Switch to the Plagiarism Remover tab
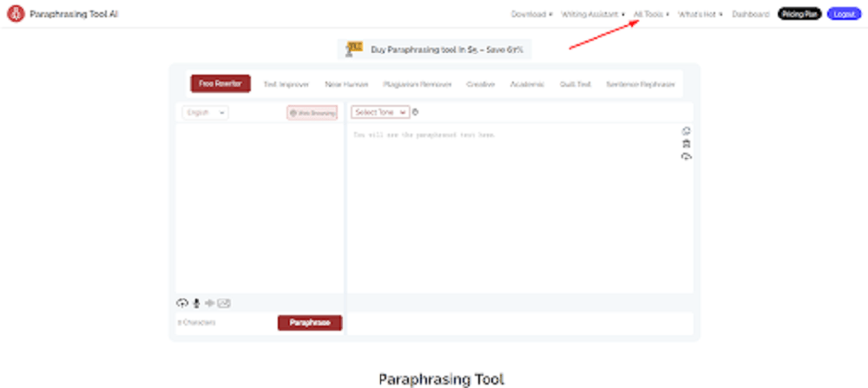This screenshot has width=868, height=388. pyautogui.click(x=418, y=84)
